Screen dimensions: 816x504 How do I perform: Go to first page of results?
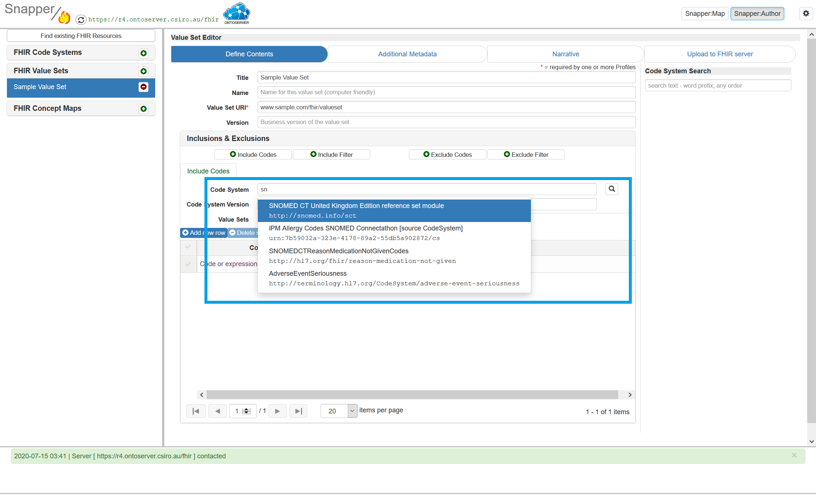click(x=196, y=411)
